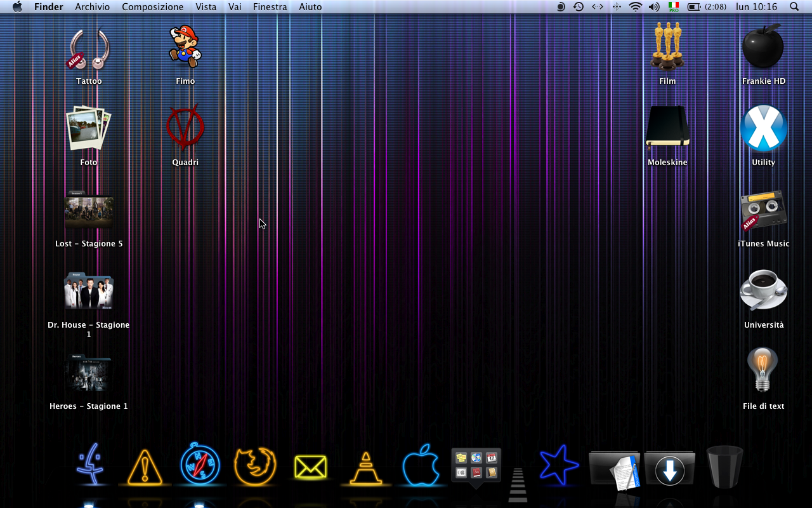Open the volume control in menu bar
812x508 pixels.
(654, 7)
